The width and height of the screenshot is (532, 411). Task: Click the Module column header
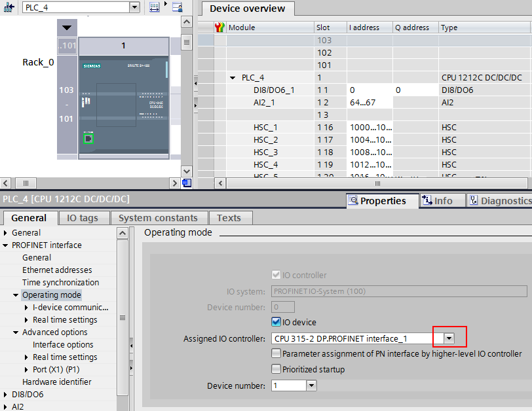pyautogui.click(x=270, y=27)
